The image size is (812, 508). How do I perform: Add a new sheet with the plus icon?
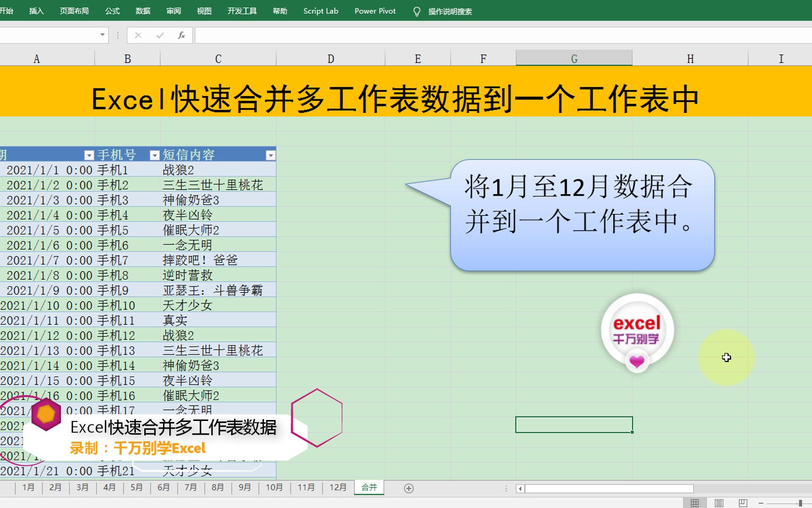[x=409, y=488]
